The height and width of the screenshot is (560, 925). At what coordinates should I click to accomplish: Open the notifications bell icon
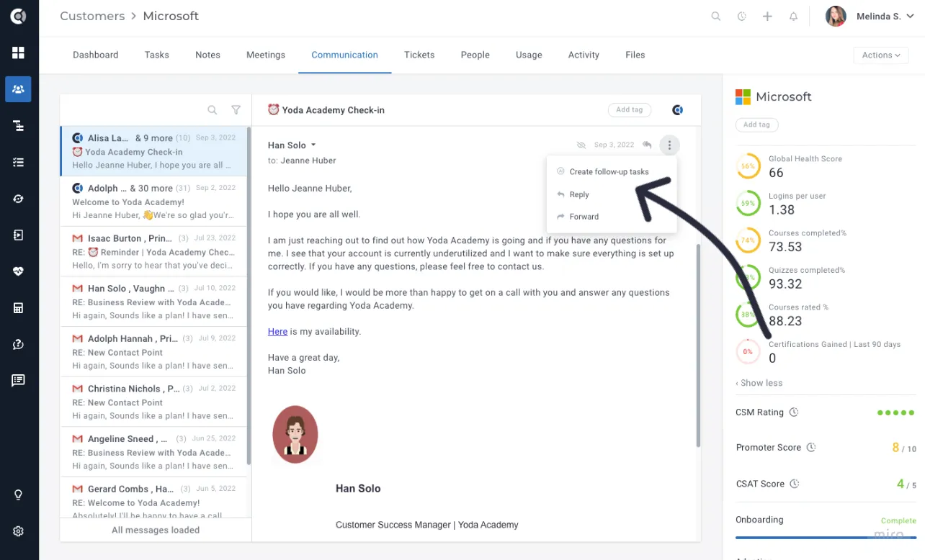pos(793,16)
